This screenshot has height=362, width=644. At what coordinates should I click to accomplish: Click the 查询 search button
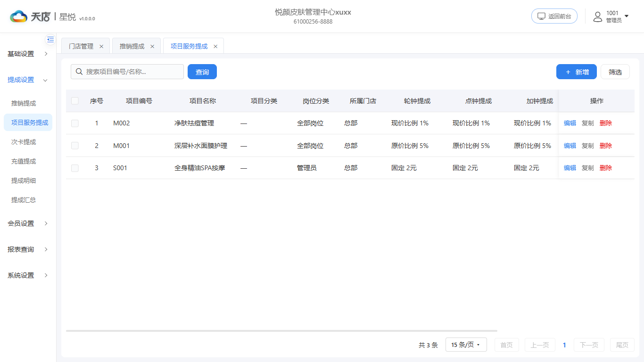tap(202, 72)
